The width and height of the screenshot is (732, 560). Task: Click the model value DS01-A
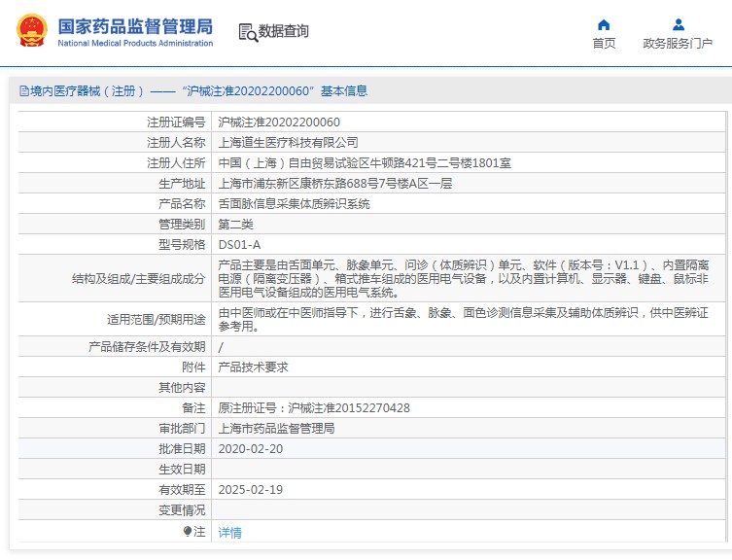(x=239, y=245)
